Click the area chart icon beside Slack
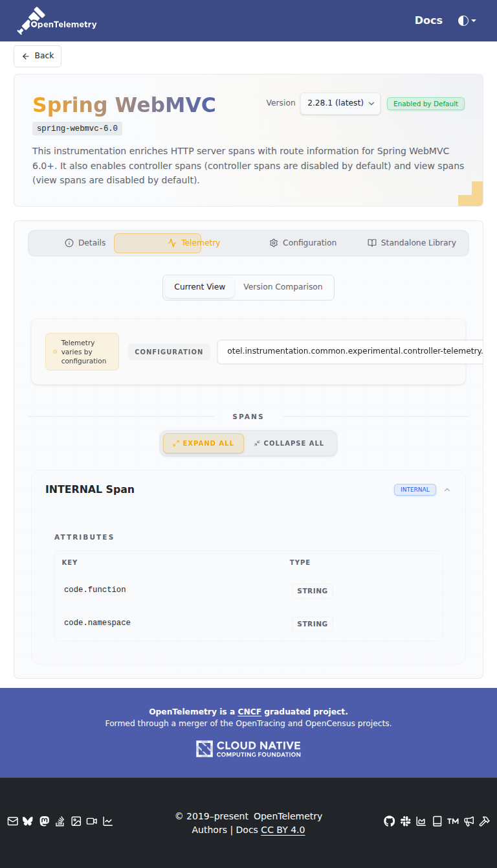 pyautogui.click(x=421, y=821)
